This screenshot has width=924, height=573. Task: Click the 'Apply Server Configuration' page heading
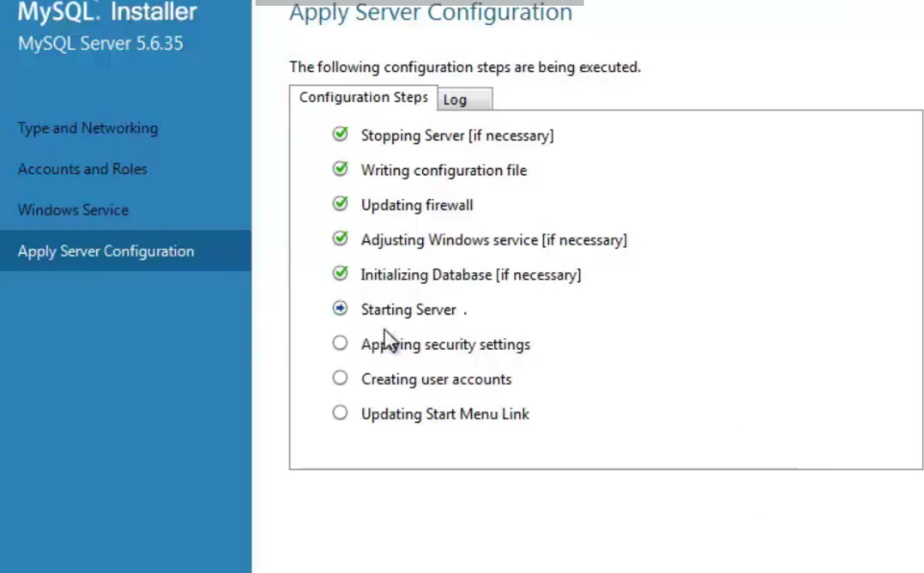[x=431, y=12]
